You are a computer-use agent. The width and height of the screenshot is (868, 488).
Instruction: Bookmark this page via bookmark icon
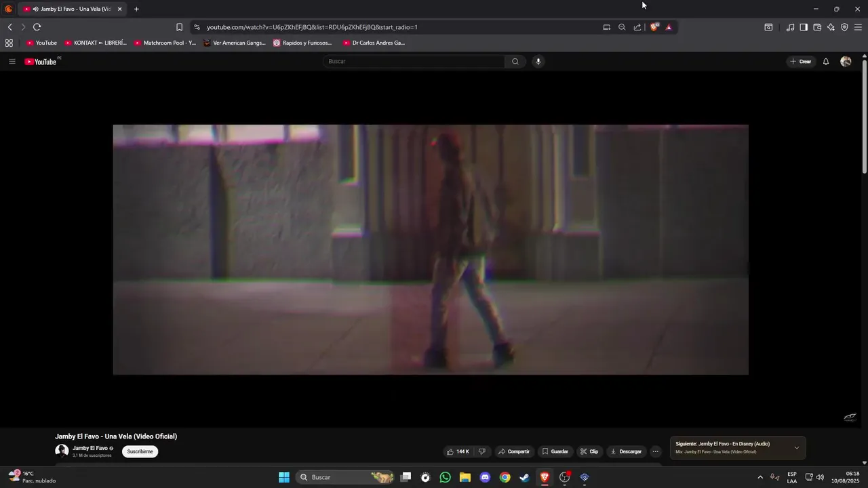(x=179, y=27)
